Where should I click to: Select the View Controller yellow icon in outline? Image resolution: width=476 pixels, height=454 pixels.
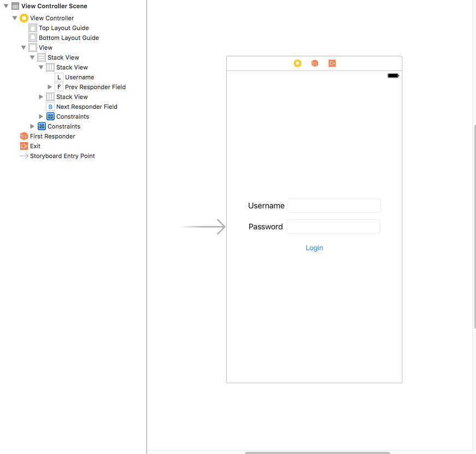coord(23,18)
